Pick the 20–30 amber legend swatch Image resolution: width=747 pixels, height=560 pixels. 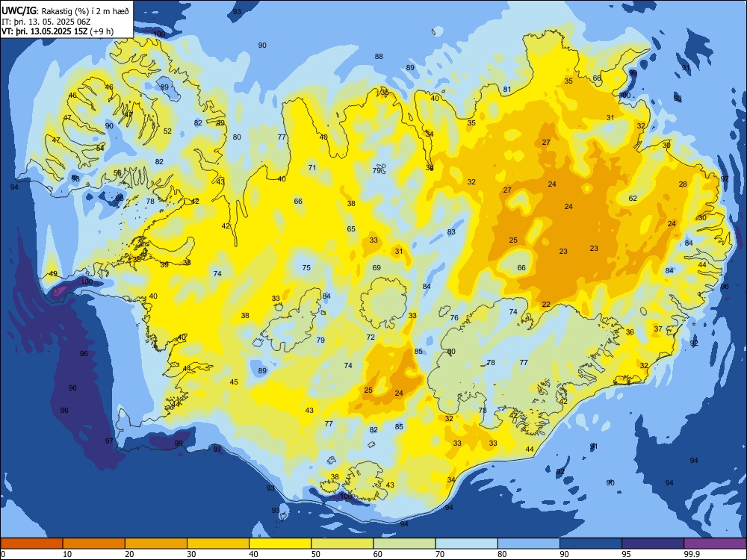tap(156, 544)
